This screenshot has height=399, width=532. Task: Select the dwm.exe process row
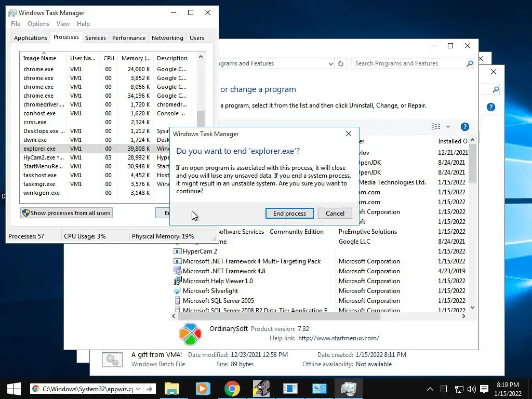[x=95, y=140]
